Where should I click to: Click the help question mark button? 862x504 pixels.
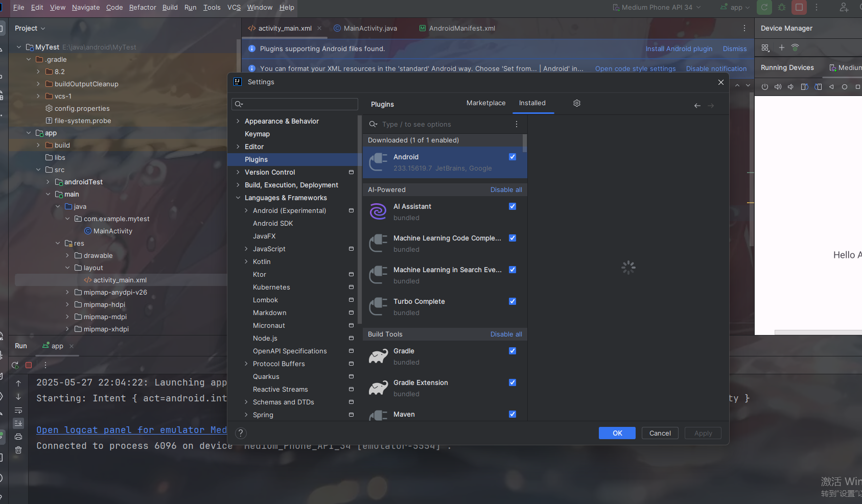pos(241,434)
